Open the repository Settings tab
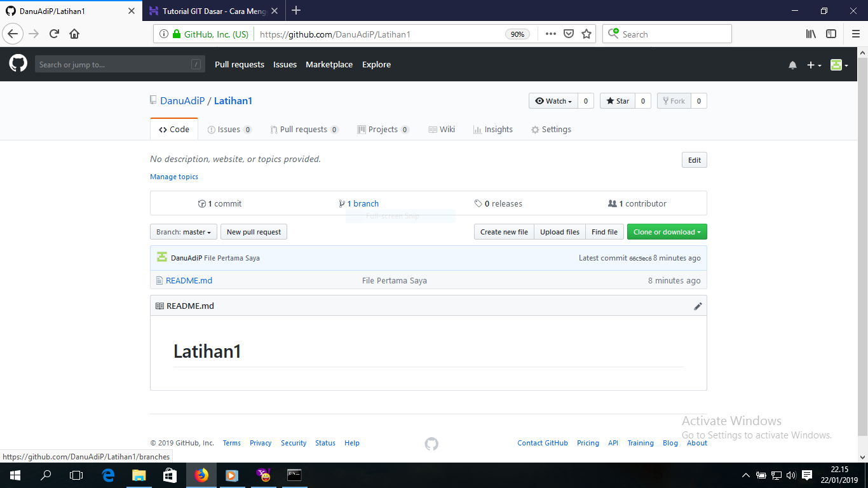868x488 pixels. (x=551, y=129)
